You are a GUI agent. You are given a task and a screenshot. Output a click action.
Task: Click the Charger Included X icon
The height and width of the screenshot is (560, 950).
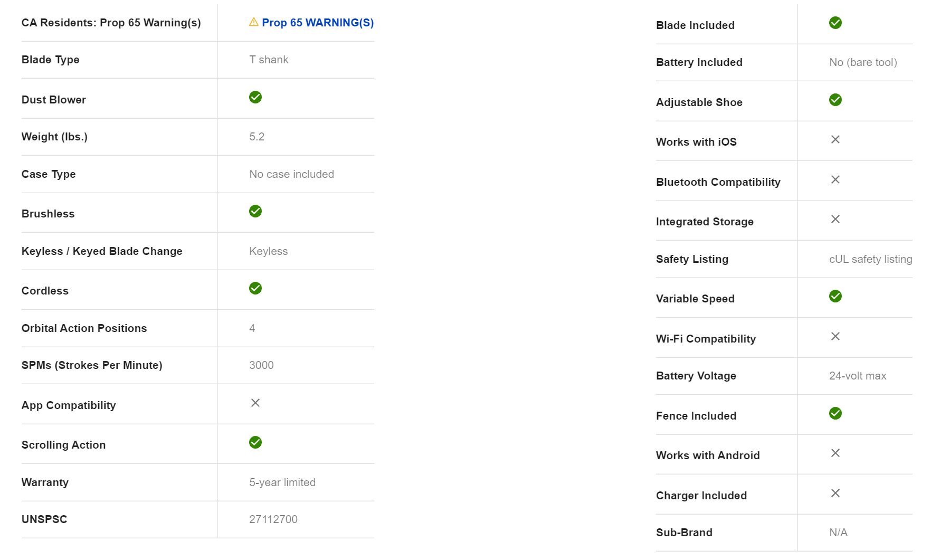(835, 493)
